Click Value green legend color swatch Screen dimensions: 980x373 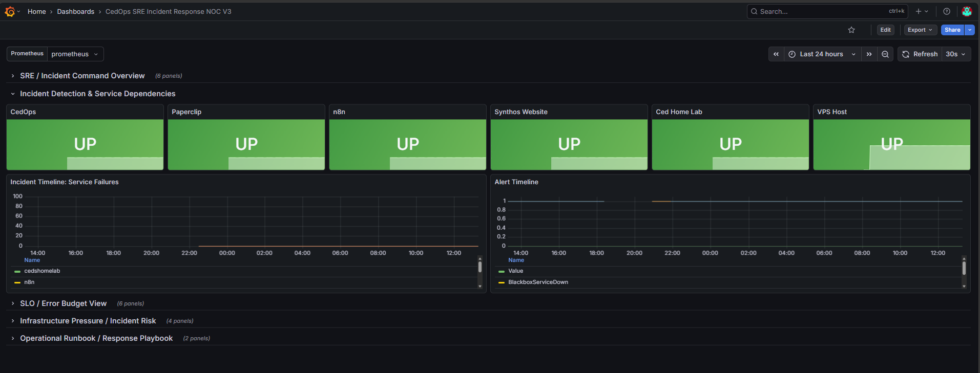(502, 272)
